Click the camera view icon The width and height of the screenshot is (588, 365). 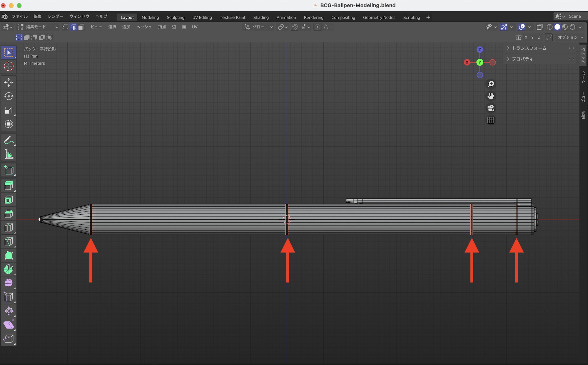pos(491,108)
